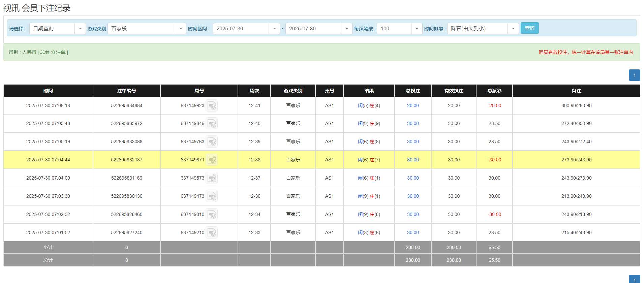Open the 100 records per page dropdown
Viewport: 644px width, 283px height.
point(417,29)
